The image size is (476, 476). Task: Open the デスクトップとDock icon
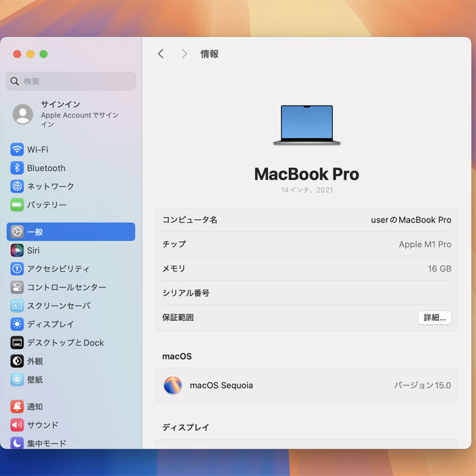[17, 342]
